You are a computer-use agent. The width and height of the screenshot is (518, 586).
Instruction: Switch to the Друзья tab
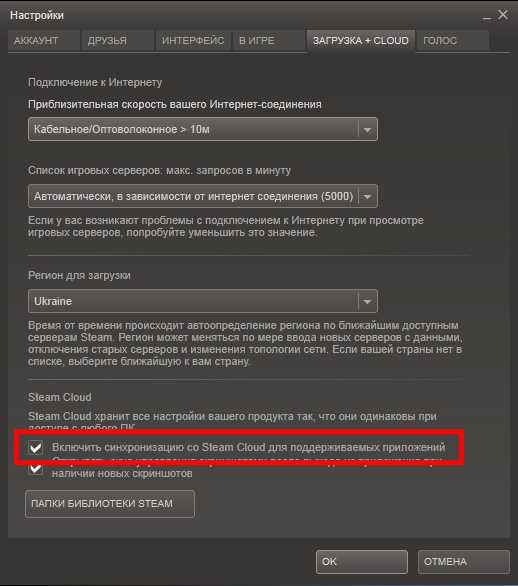point(117,40)
